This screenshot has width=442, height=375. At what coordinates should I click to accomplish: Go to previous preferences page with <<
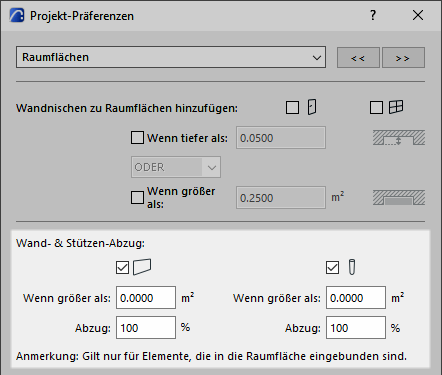click(358, 58)
